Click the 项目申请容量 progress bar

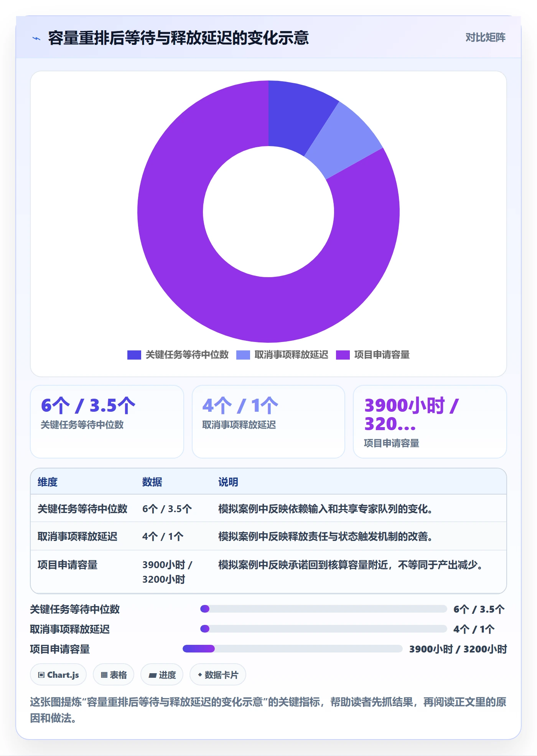coord(292,649)
